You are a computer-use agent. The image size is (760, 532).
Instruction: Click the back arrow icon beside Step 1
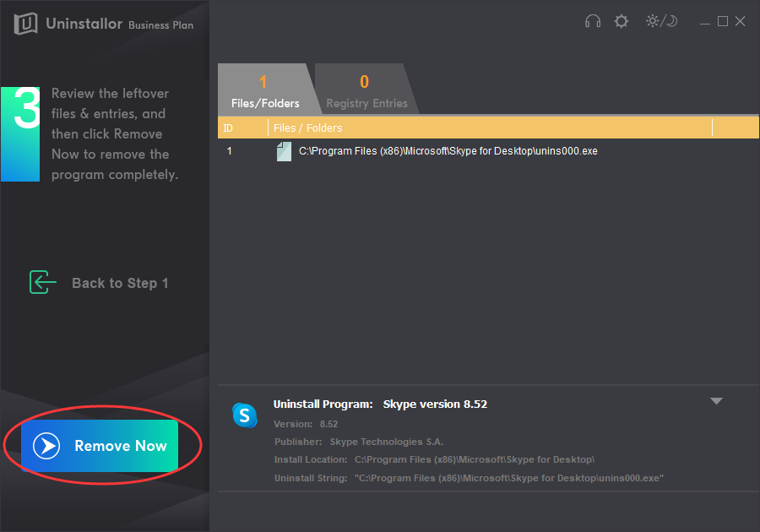click(x=43, y=282)
